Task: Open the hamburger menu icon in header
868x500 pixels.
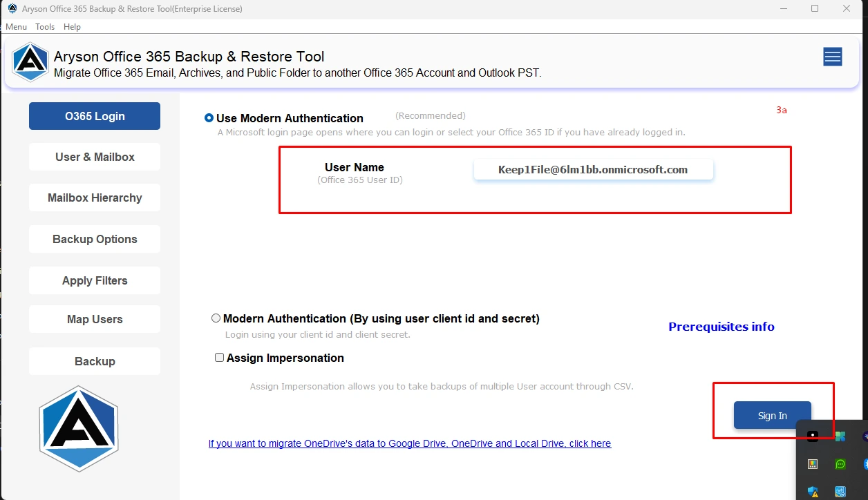Action: click(832, 57)
